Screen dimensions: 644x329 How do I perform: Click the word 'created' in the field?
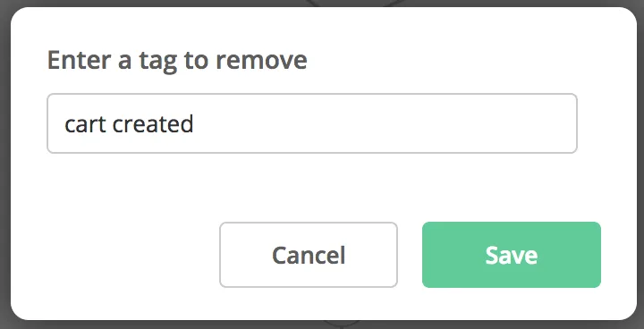pyautogui.click(x=153, y=124)
